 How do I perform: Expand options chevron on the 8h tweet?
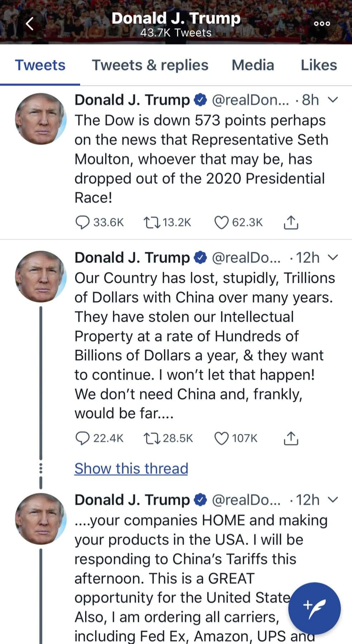(333, 100)
